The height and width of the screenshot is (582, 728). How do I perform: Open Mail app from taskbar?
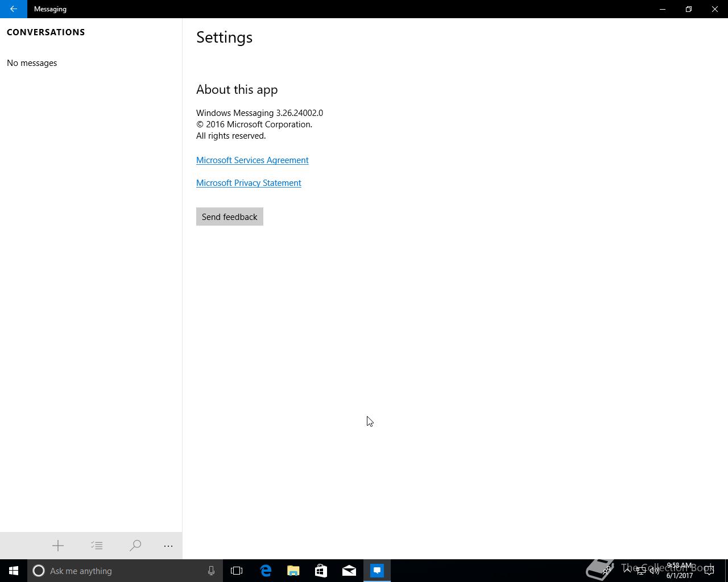pos(349,571)
